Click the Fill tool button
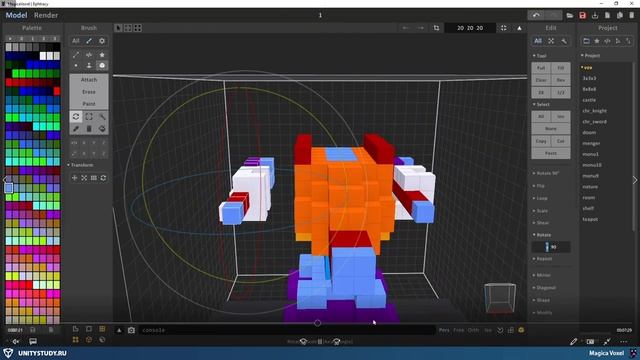This screenshot has width=640, height=360. point(561,68)
